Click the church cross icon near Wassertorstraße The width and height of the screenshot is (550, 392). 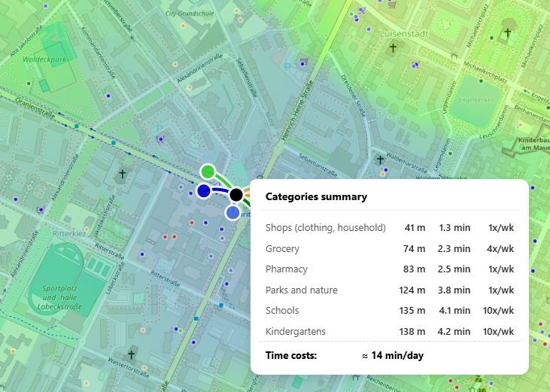(131, 354)
